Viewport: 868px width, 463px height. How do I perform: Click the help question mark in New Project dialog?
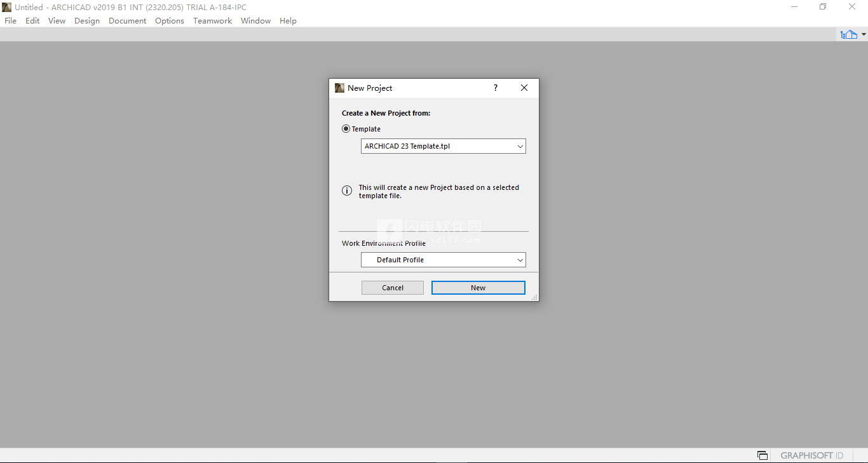point(496,88)
